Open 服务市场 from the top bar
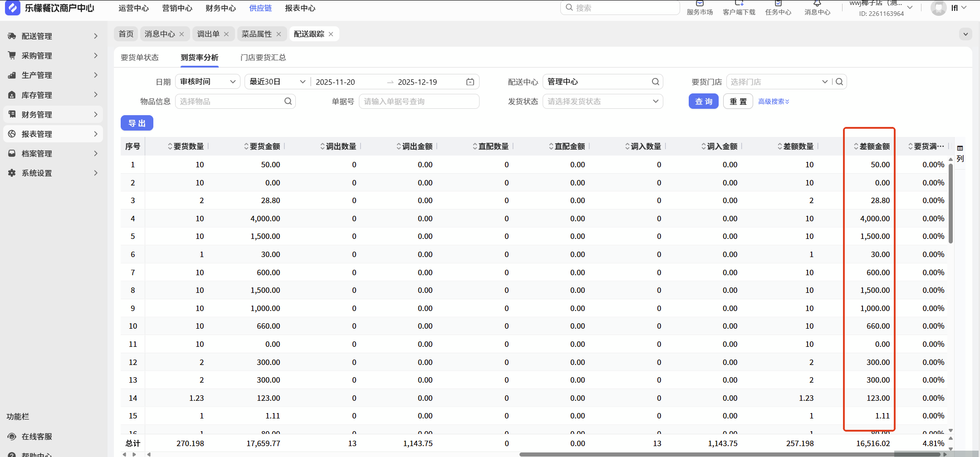The width and height of the screenshot is (980, 457). pos(700,8)
